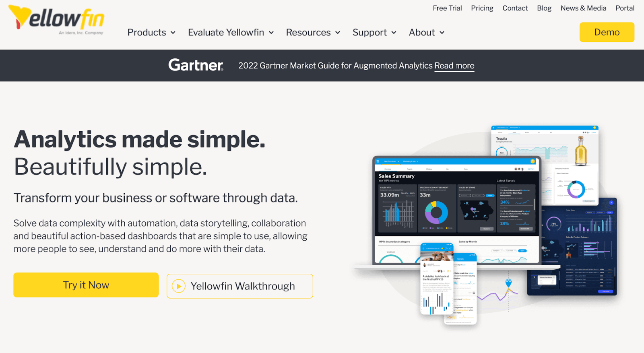
Task: Click the "Beautifully simple." headline
Action: point(110,167)
